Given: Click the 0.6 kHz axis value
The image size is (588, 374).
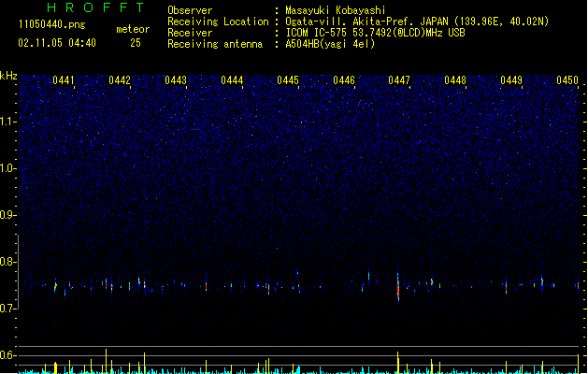Looking at the screenshot, I should pyautogui.click(x=7, y=355).
